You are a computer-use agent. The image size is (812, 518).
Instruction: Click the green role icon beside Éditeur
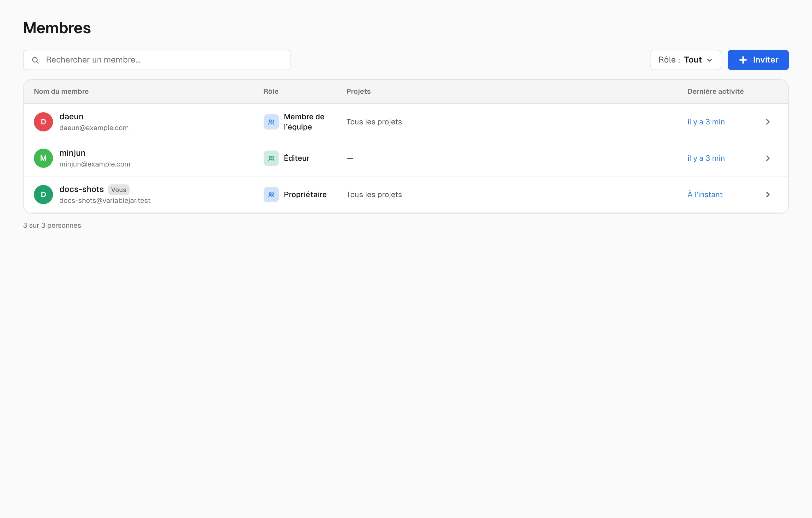(271, 158)
